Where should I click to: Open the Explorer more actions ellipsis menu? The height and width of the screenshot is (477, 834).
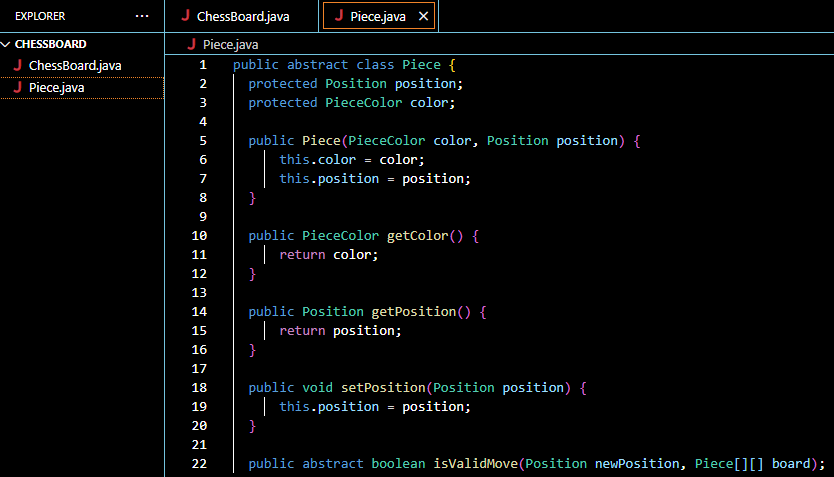[142, 16]
